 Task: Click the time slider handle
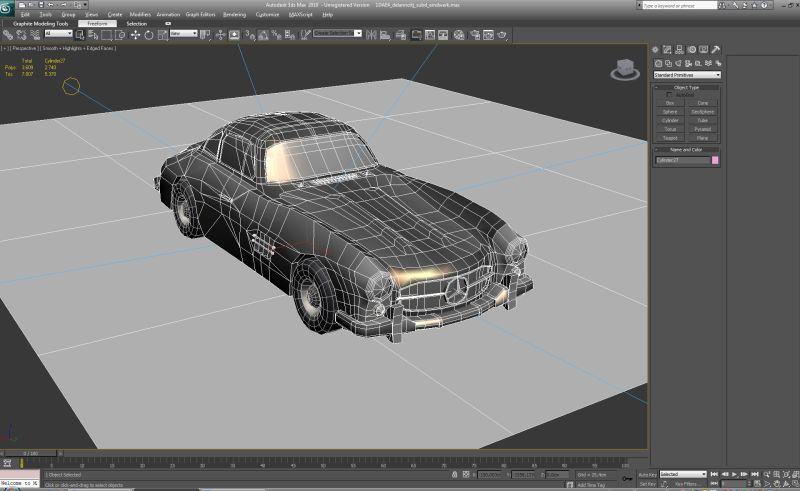[x=31, y=453]
